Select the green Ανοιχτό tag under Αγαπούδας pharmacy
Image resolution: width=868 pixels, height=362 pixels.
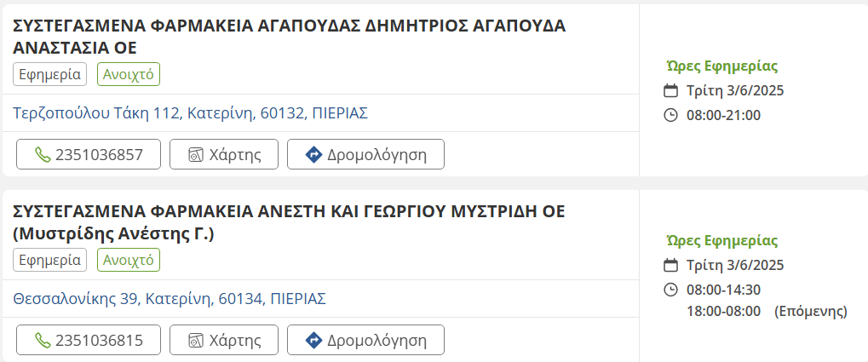[x=129, y=74]
